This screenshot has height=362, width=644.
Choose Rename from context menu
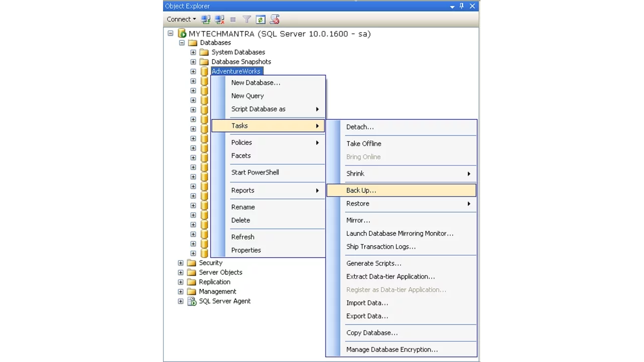[x=268, y=207]
